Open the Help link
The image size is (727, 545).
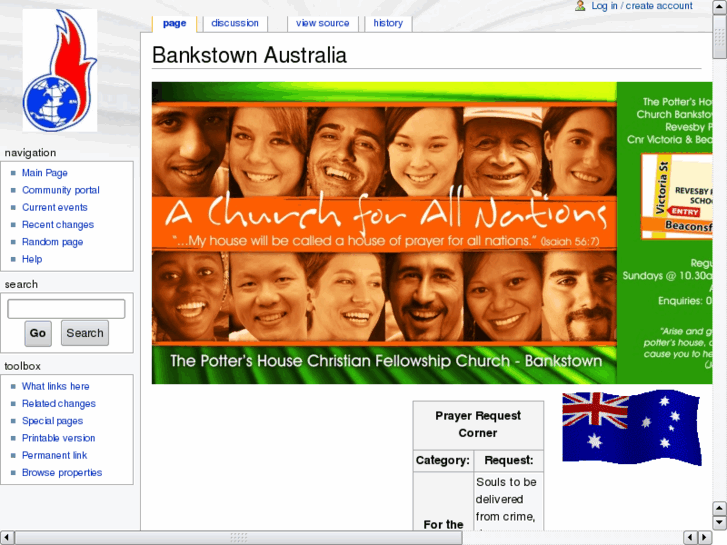(32, 259)
